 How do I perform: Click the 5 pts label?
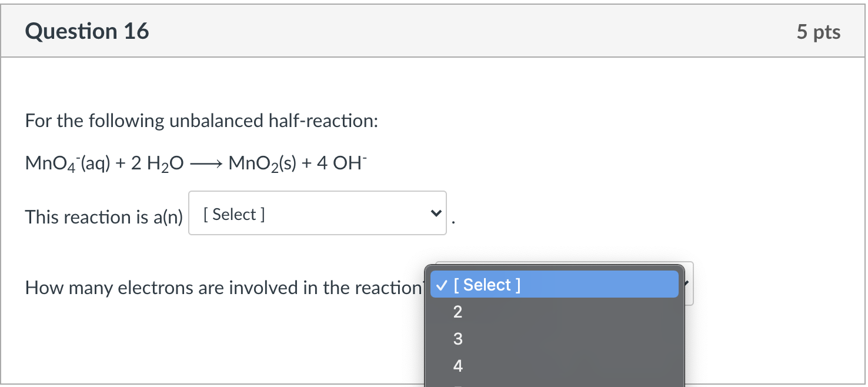coord(819,32)
